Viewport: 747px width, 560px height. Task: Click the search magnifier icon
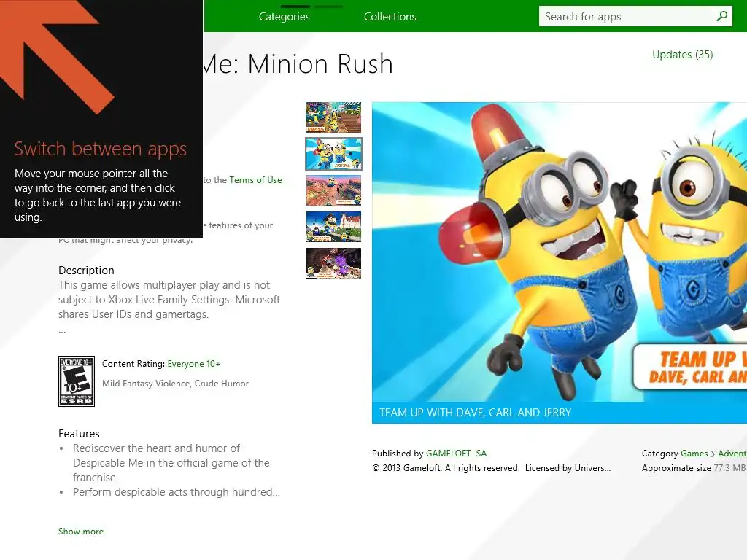tap(721, 16)
